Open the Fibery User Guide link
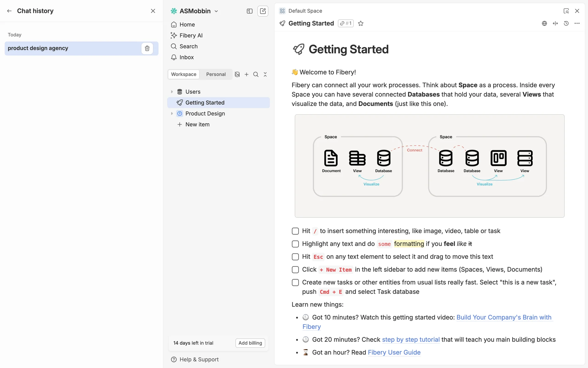This screenshot has height=368, width=588. pos(394,352)
